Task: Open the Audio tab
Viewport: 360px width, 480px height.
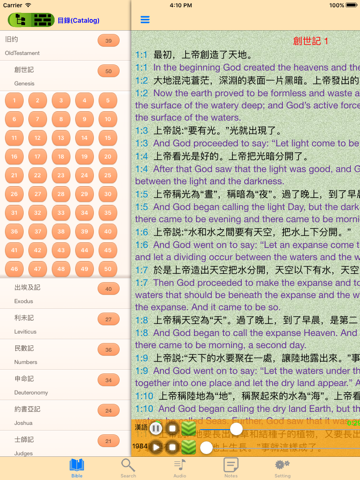Action: (180, 468)
